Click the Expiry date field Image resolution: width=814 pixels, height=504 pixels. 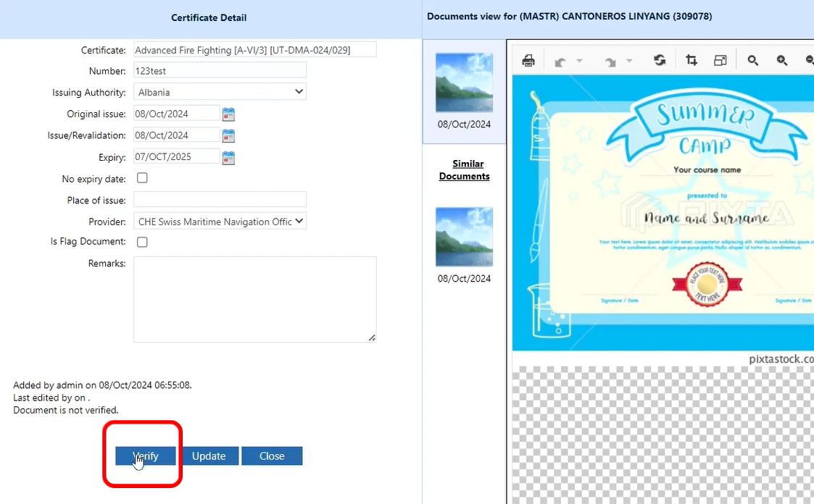coord(177,156)
